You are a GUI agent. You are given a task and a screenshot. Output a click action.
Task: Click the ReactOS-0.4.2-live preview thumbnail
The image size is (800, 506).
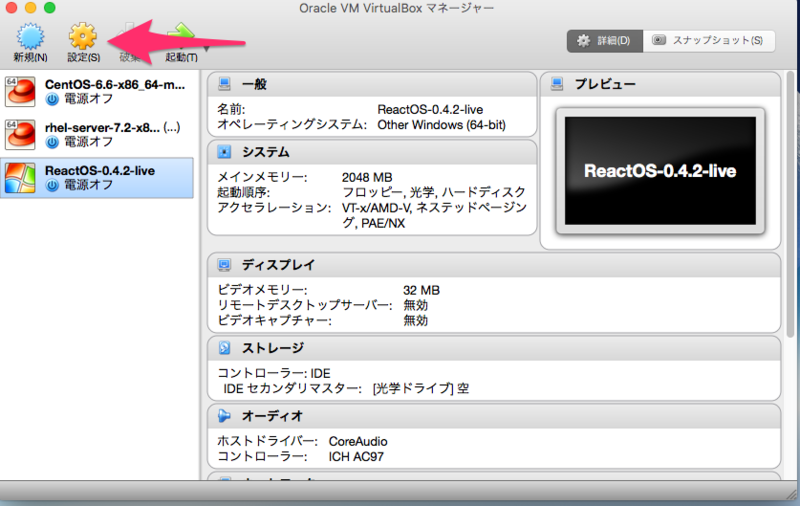pyautogui.click(x=660, y=171)
